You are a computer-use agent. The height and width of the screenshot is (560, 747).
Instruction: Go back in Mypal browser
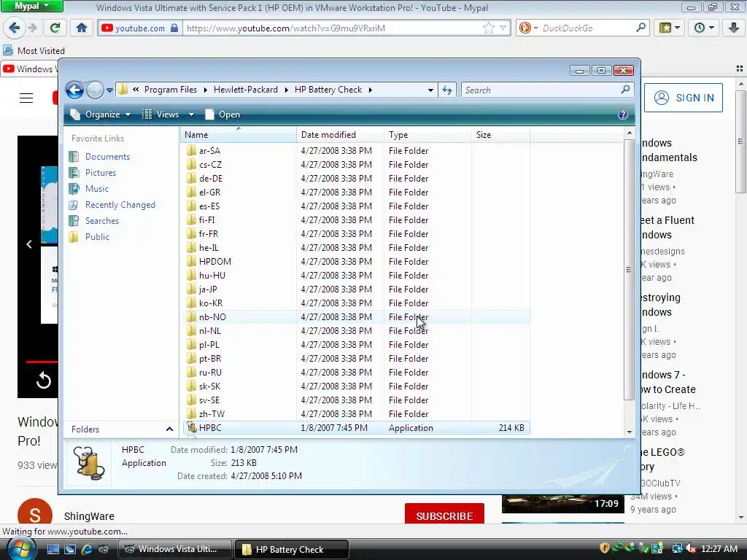click(x=15, y=28)
